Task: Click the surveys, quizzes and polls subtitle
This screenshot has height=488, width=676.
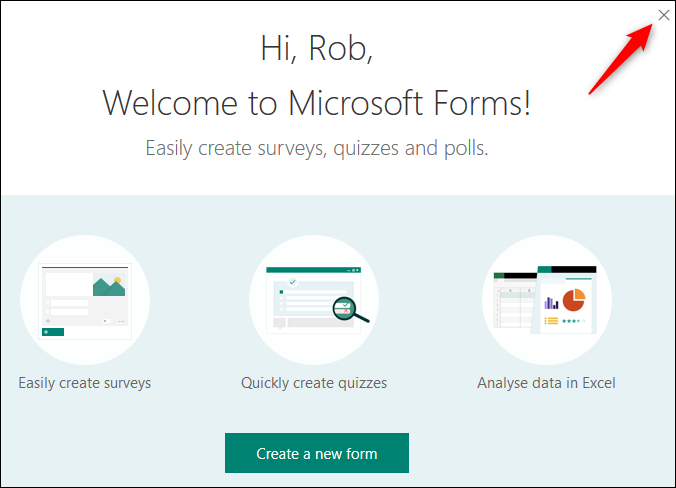Action: (316, 149)
